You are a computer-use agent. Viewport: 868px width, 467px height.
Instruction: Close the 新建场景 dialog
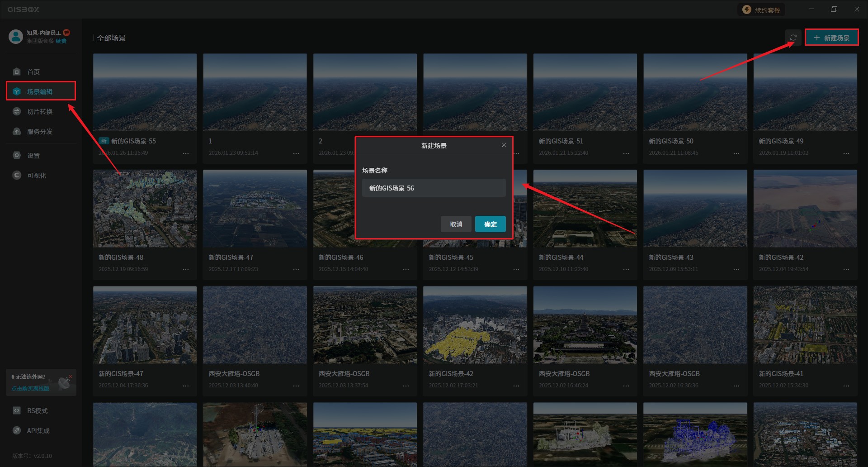[504, 145]
